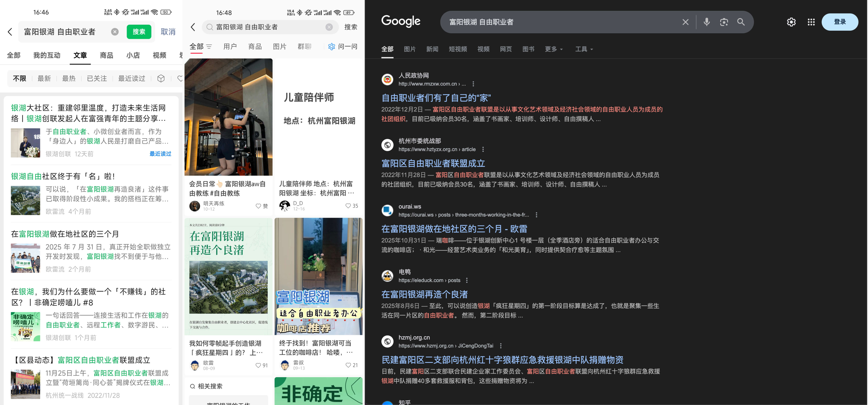Screen dimensions: 868x405
Task: Like the 儿童陪伴师 post heart icon
Action: pyautogui.click(x=348, y=206)
